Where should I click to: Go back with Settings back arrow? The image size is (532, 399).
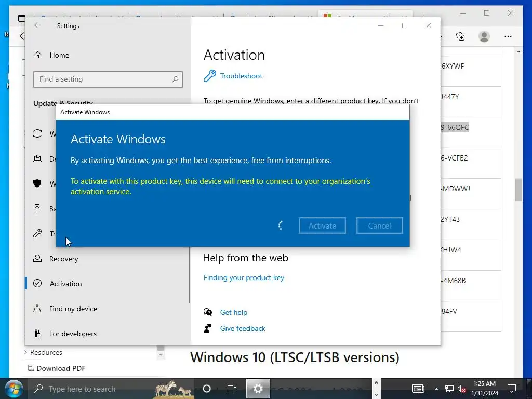click(37, 25)
